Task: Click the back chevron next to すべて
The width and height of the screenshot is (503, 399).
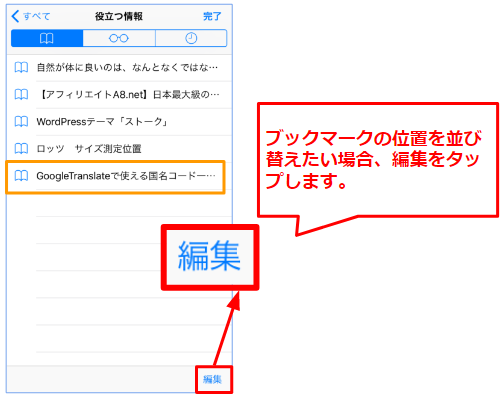Action: (15, 16)
